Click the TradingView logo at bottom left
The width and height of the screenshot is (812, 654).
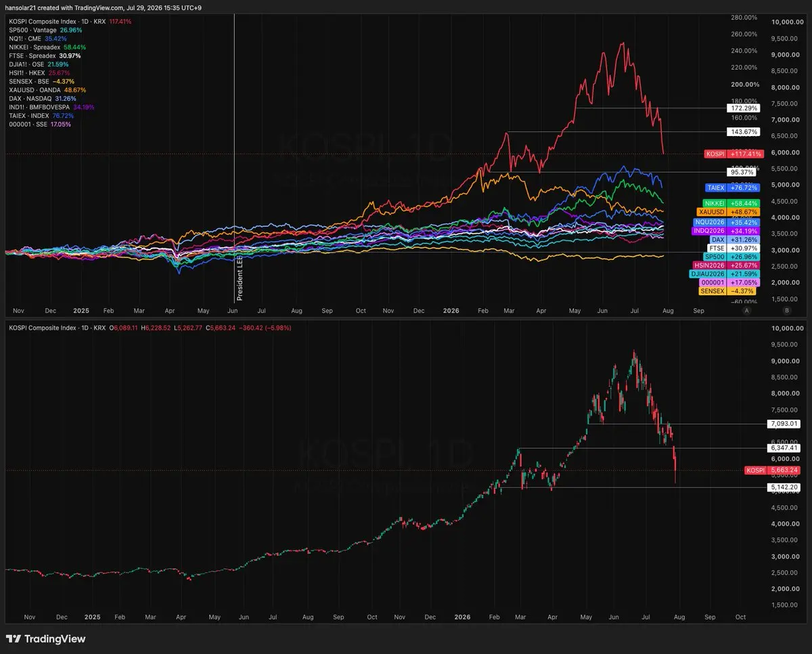(45, 638)
